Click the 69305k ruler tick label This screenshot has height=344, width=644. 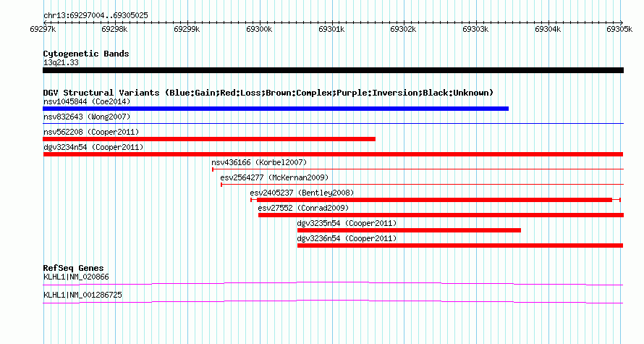[x=620, y=30]
